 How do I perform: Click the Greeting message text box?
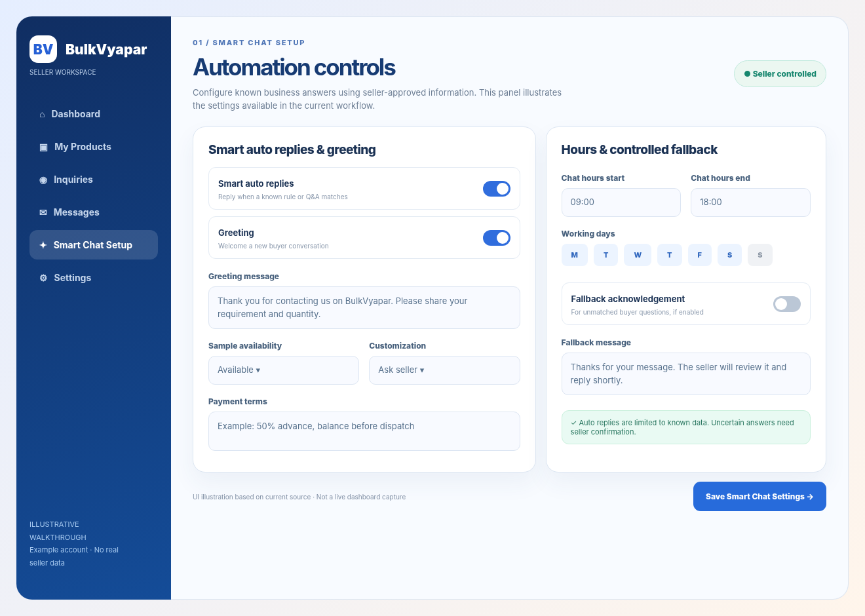coord(364,308)
